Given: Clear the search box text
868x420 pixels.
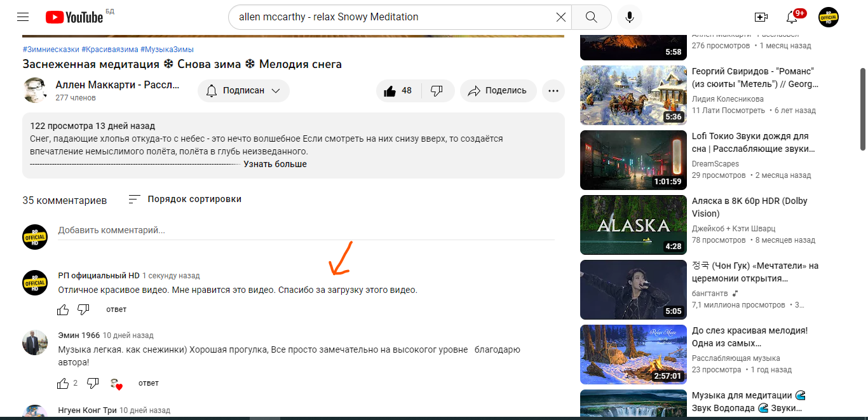Looking at the screenshot, I should tap(561, 17).
